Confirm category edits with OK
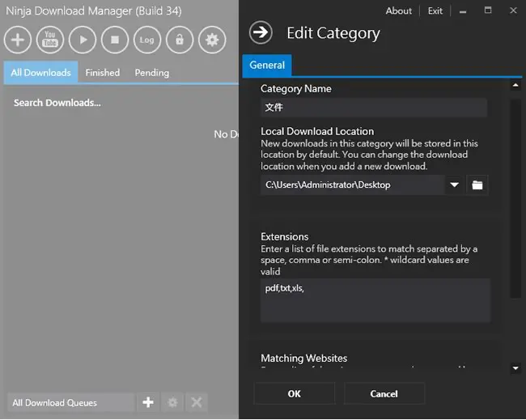The height and width of the screenshot is (420, 526). point(295,393)
